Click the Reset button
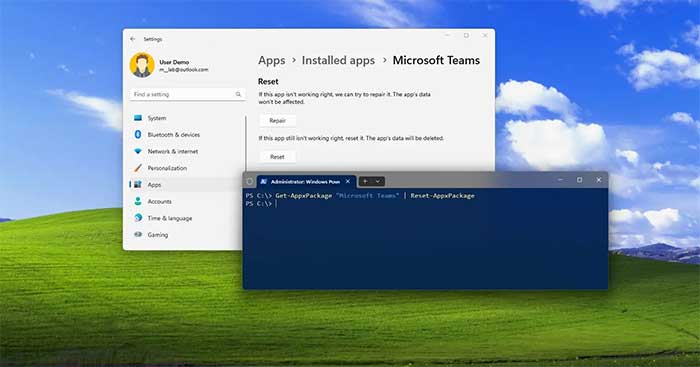The width and height of the screenshot is (700, 367). 277,157
